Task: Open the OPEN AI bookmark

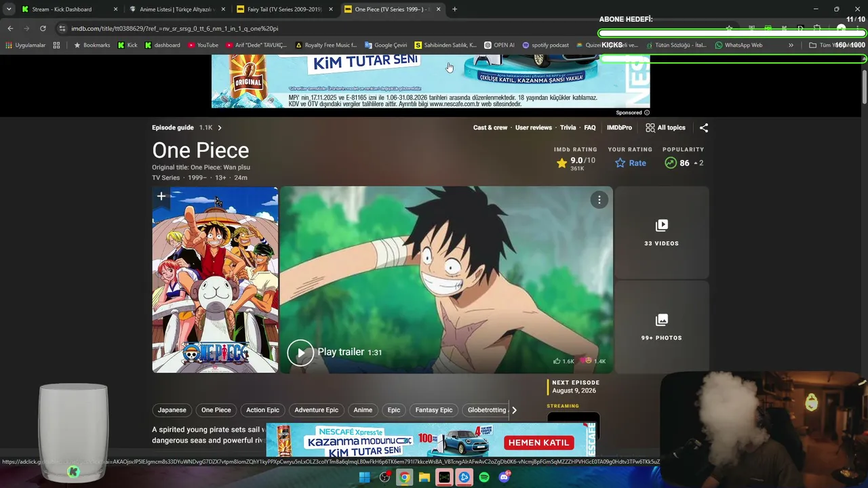Action: click(499, 45)
